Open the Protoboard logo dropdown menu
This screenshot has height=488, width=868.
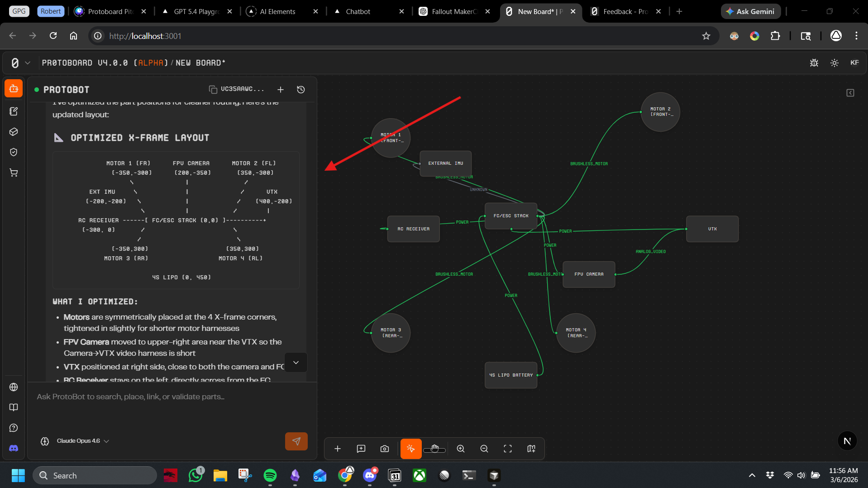coord(20,63)
